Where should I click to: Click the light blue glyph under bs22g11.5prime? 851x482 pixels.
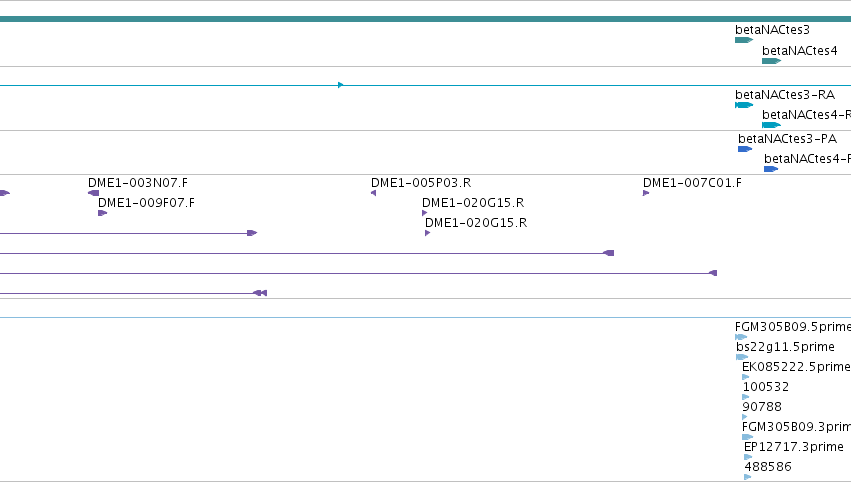pos(742,357)
